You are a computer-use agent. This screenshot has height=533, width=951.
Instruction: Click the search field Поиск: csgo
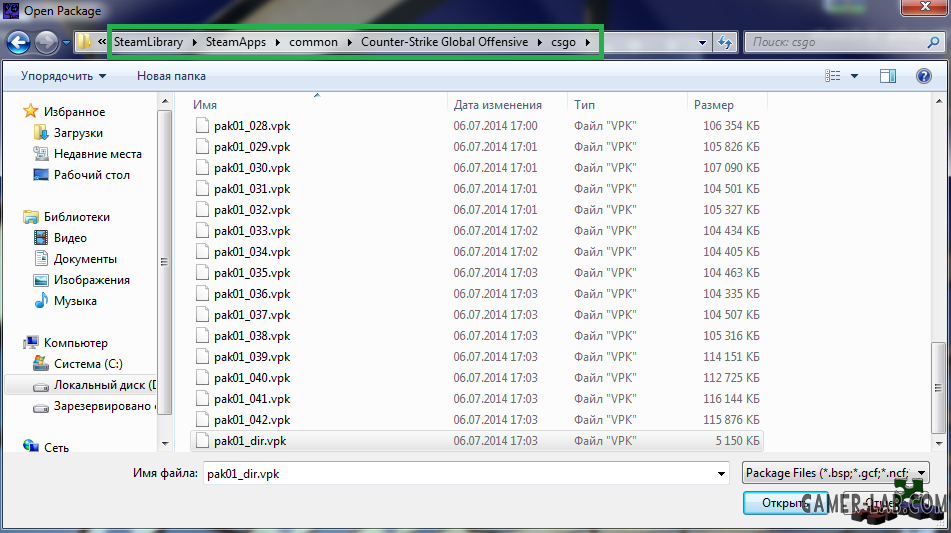837,42
